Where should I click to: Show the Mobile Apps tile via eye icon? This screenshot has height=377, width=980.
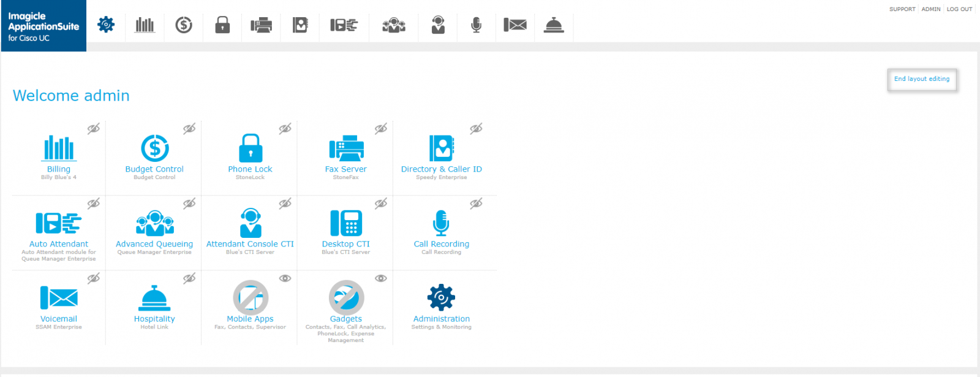click(285, 278)
